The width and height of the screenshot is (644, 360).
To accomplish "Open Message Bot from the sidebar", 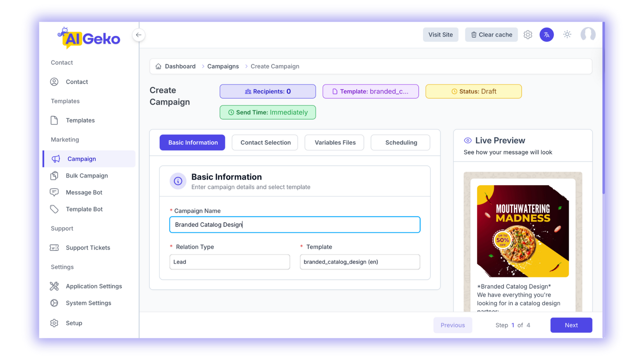I will point(84,192).
